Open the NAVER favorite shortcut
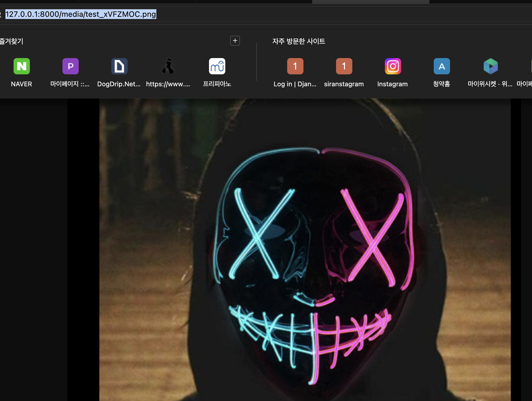The image size is (532, 401). pyautogui.click(x=21, y=66)
